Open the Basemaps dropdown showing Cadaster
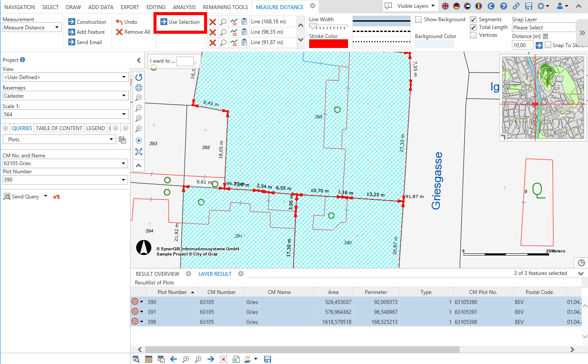 pyautogui.click(x=65, y=96)
